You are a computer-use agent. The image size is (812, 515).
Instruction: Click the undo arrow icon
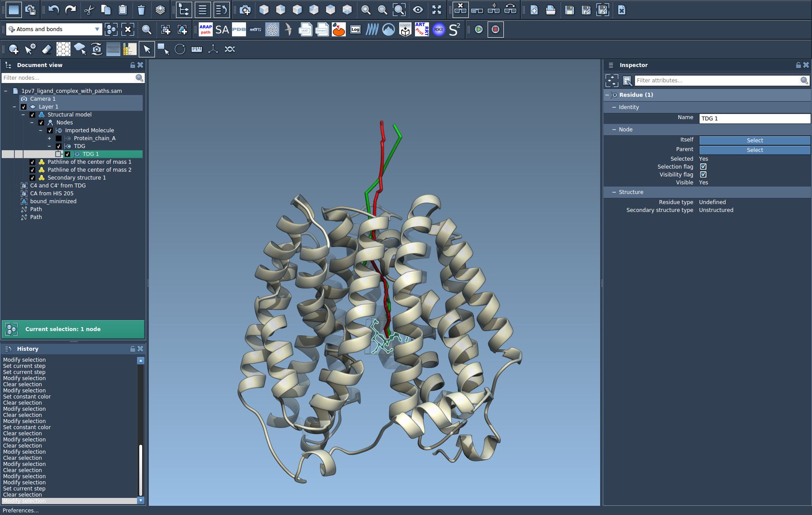click(x=54, y=10)
